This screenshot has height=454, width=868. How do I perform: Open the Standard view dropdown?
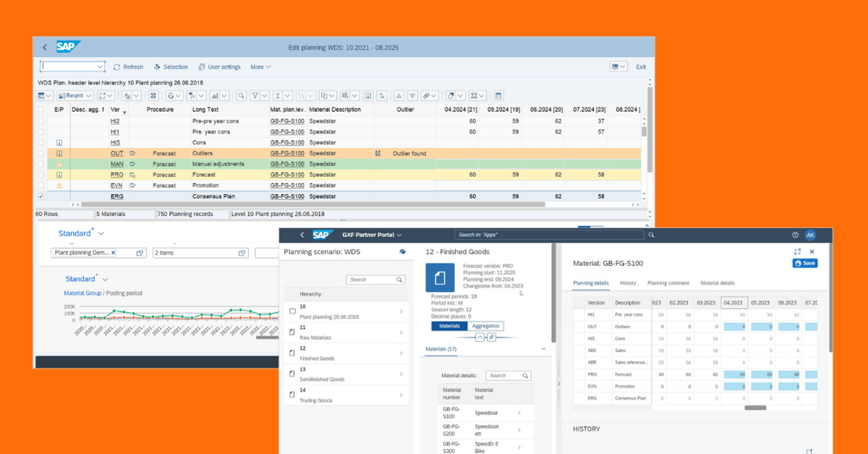(81, 233)
